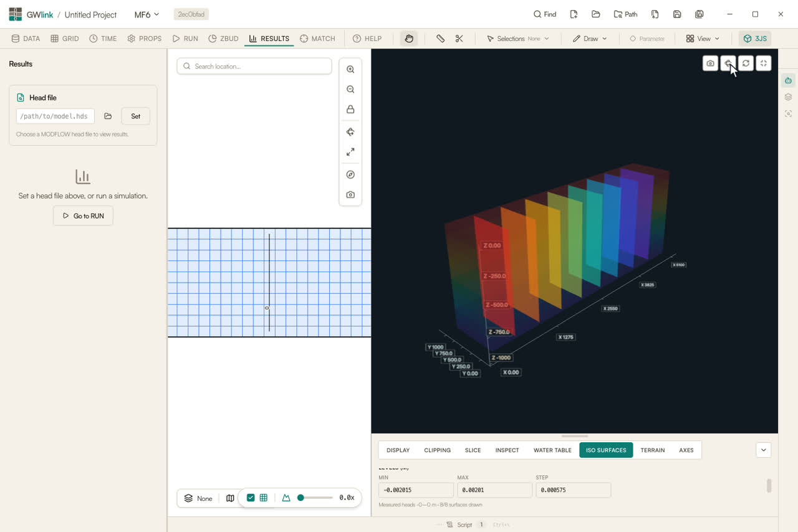
Task: Click the compass north icon
Action: coord(350,175)
